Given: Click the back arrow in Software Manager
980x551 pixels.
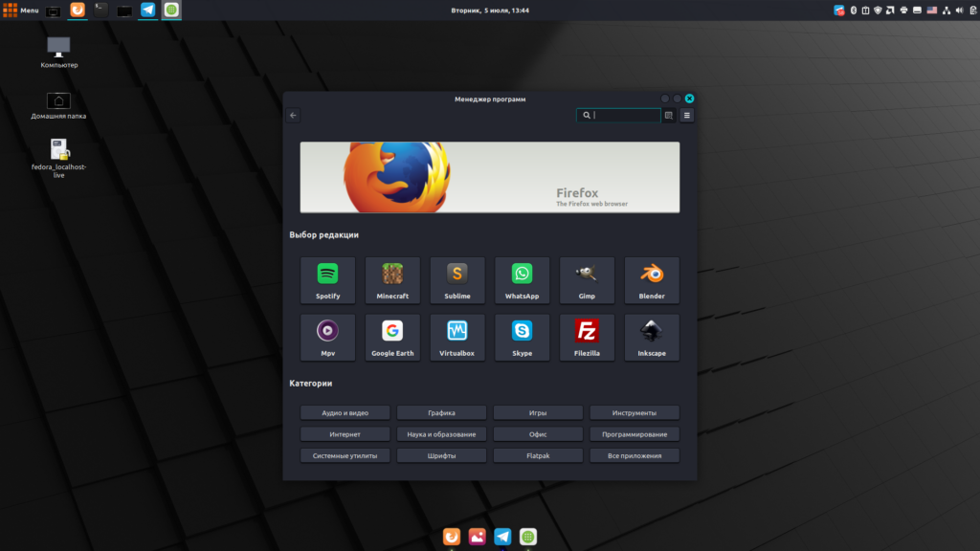Looking at the screenshot, I should [293, 116].
